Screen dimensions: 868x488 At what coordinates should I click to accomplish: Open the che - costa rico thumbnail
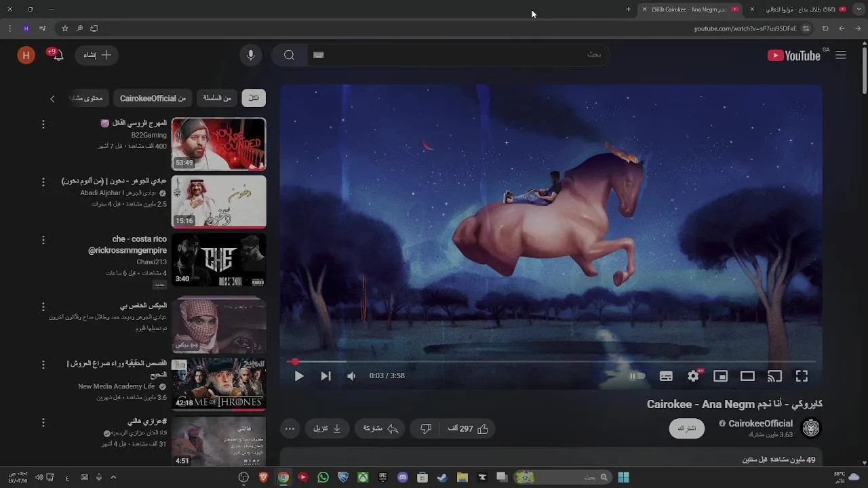point(218,260)
